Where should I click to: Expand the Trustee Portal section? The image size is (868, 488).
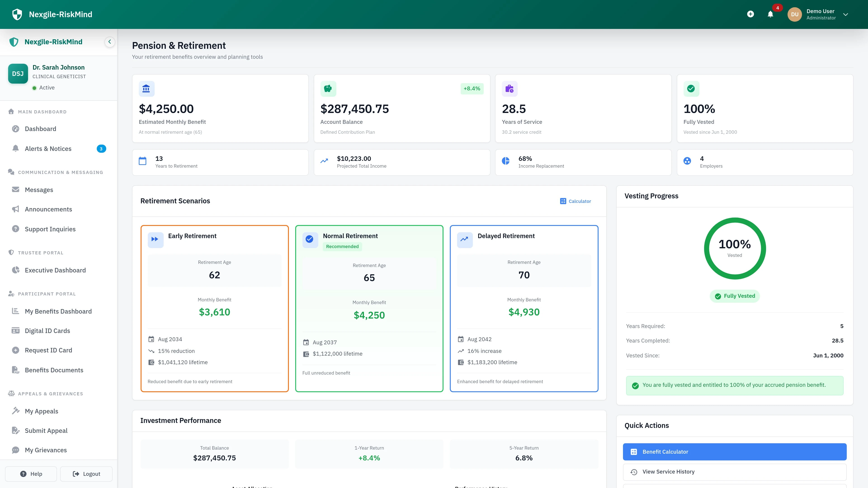click(40, 253)
